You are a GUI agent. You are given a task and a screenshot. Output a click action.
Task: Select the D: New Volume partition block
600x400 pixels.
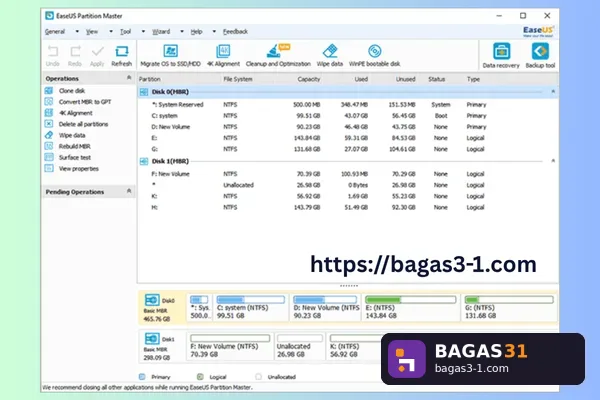point(325,307)
